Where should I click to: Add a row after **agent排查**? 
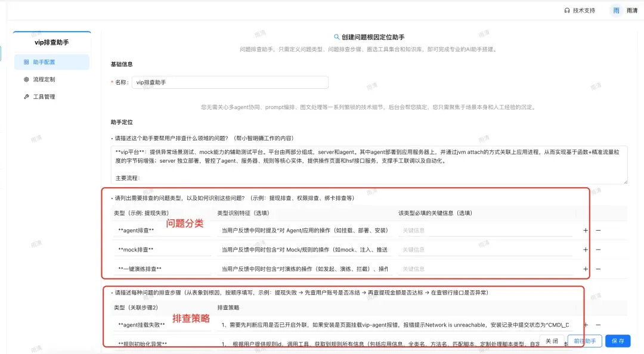tap(586, 231)
